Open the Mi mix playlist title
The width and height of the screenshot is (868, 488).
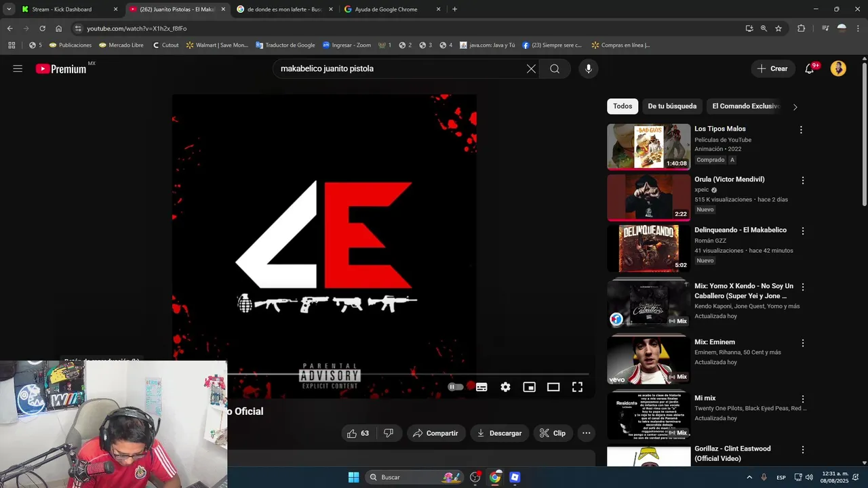pyautogui.click(x=705, y=399)
